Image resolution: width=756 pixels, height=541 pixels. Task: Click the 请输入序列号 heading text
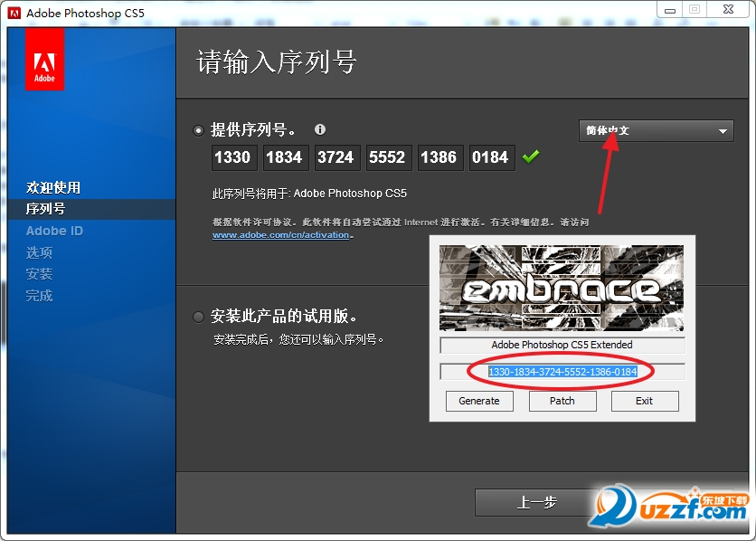[x=277, y=62]
